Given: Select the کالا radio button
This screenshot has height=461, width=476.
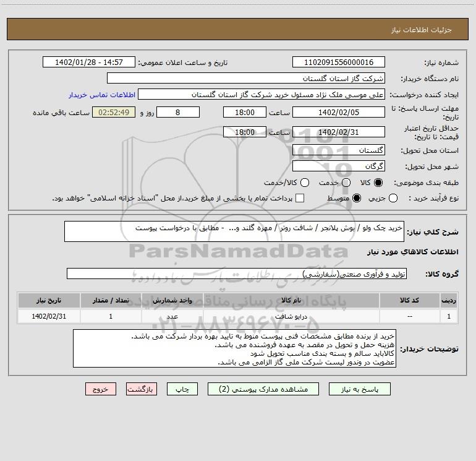Looking at the screenshot, I should click(x=378, y=183).
